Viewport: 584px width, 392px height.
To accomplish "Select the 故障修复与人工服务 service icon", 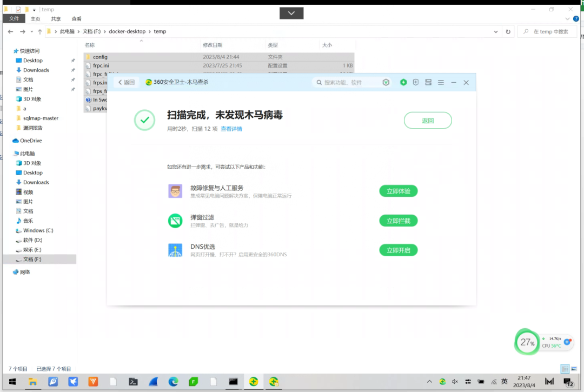I will [175, 191].
